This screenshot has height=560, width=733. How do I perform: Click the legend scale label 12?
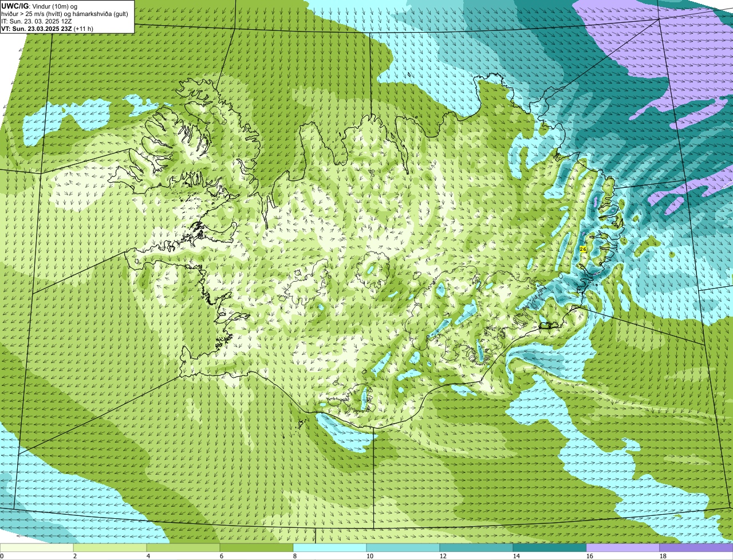point(443,556)
